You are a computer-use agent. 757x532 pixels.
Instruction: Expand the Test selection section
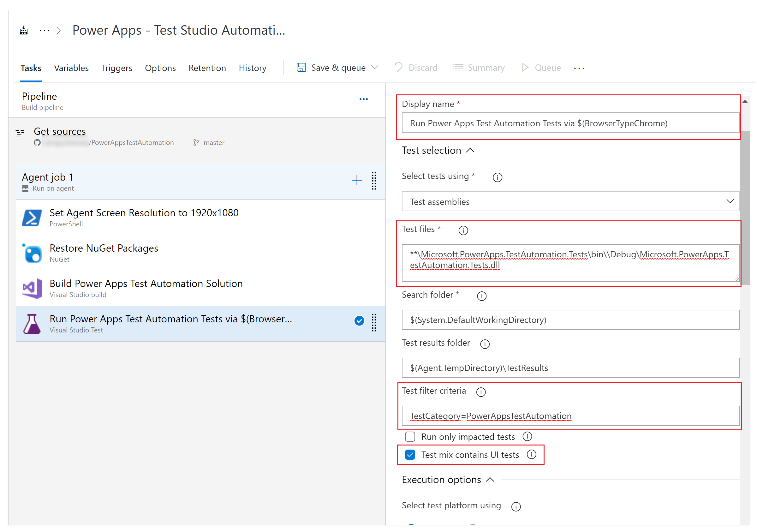(435, 150)
